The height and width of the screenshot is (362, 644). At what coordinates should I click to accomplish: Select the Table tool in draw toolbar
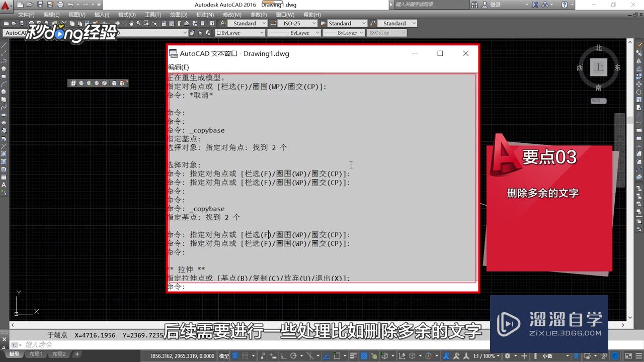coord(4,177)
